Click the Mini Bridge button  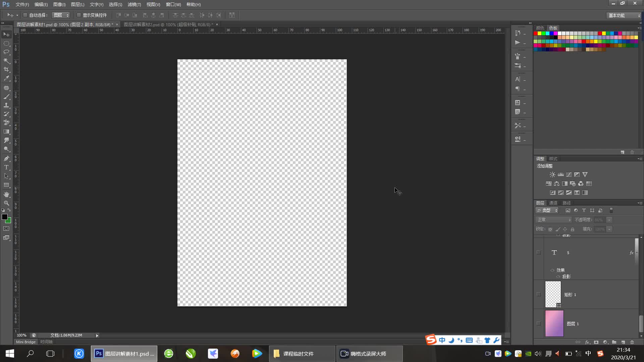tap(26, 342)
